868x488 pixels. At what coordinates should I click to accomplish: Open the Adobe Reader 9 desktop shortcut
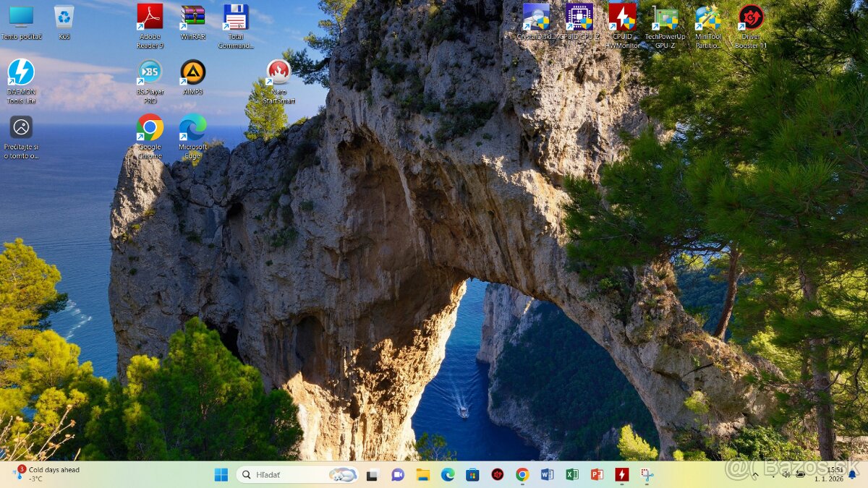click(x=150, y=17)
